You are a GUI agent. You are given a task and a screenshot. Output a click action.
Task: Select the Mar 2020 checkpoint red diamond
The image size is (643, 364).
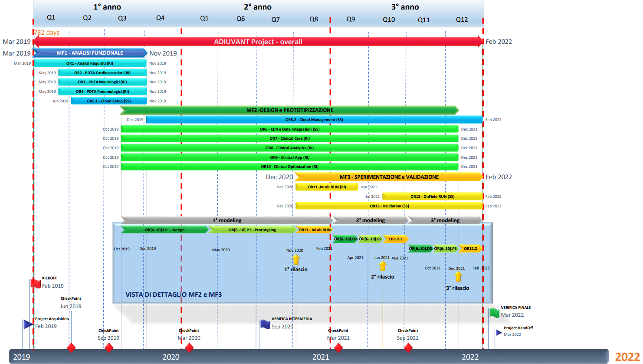[189, 348]
